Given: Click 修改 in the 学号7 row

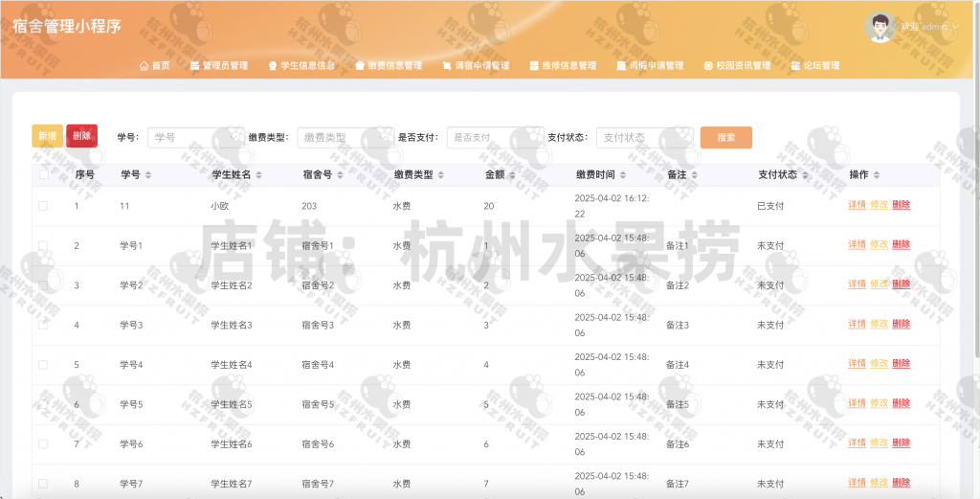Looking at the screenshot, I should click(880, 483).
